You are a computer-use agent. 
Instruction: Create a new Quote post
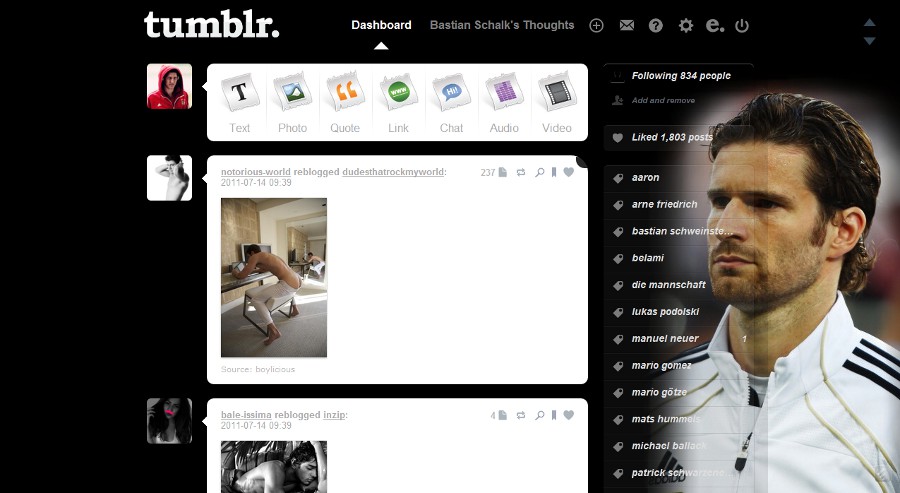point(345,103)
